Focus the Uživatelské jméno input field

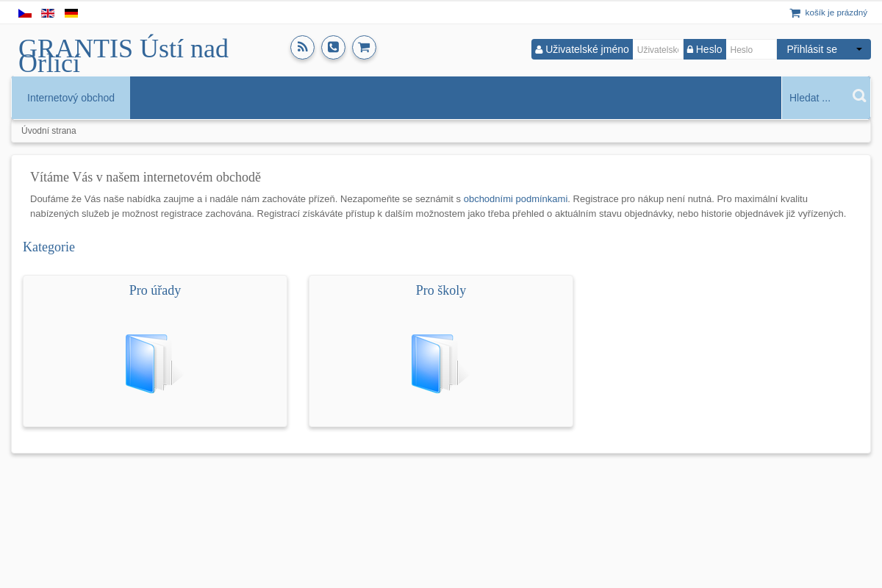(657, 49)
